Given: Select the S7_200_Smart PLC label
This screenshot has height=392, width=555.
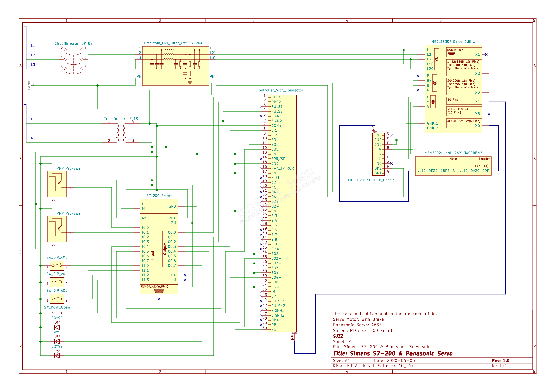Looking at the screenshot, I should (159, 196).
